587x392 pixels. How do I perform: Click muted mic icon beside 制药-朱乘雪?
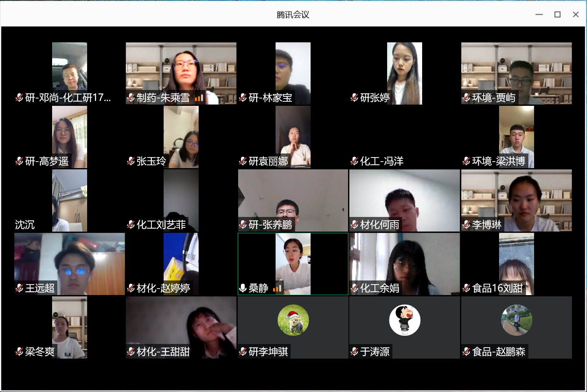click(131, 98)
